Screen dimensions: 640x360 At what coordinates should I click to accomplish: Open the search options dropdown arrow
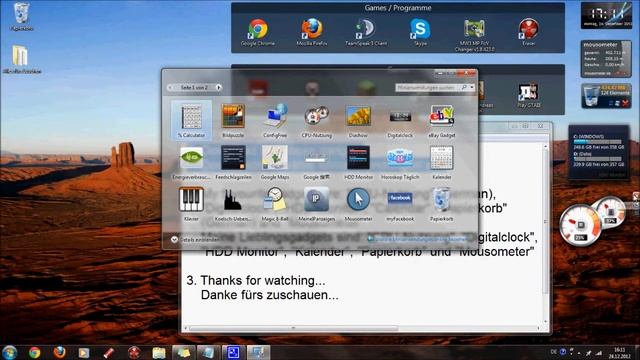472,87
